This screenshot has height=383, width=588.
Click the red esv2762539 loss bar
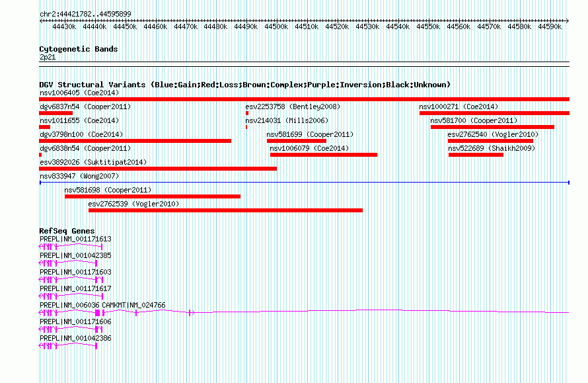coord(225,210)
